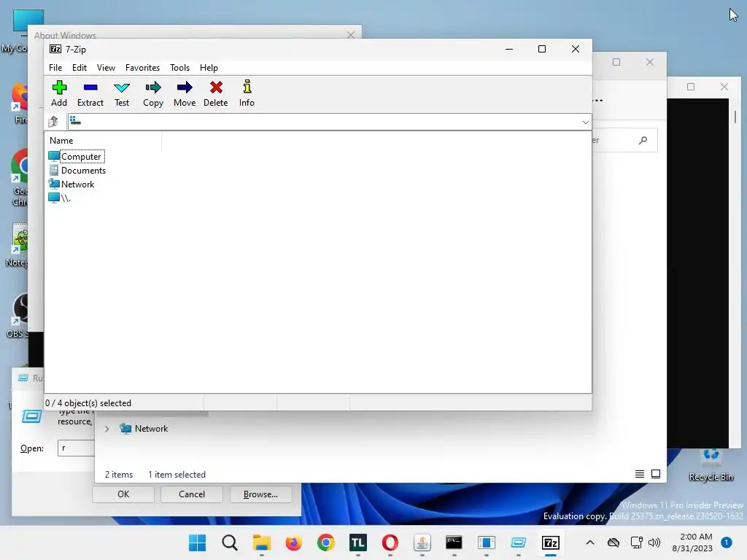The height and width of the screenshot is (560, 747).
Task: Run the Test archive tool
Action: click(x=122, y=93)
